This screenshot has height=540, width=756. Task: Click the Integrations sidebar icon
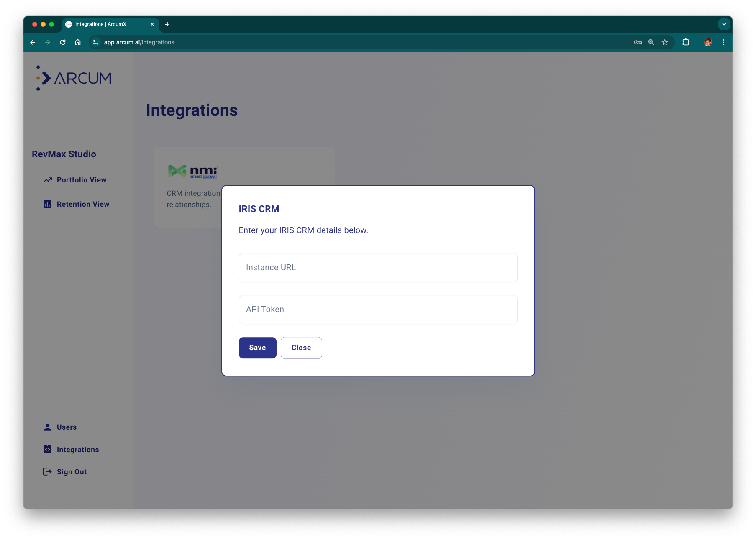point(47,449)
